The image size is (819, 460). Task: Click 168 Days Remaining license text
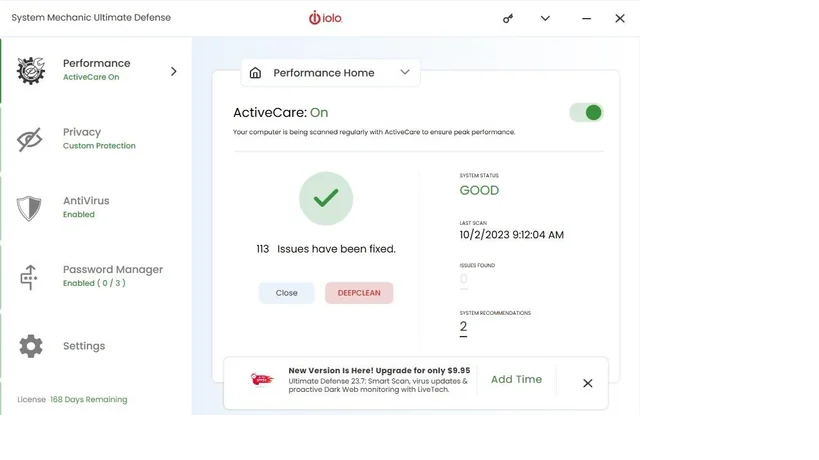[89, 399]
